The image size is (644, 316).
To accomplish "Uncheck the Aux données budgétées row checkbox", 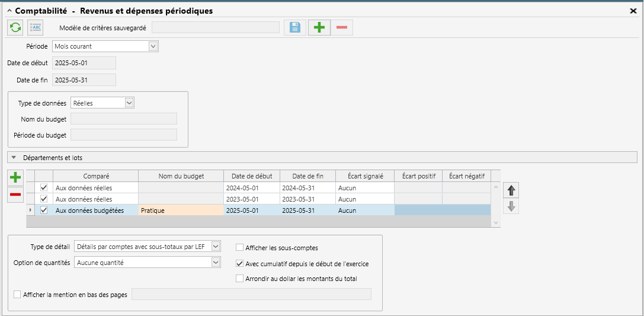I will (43, 210).
